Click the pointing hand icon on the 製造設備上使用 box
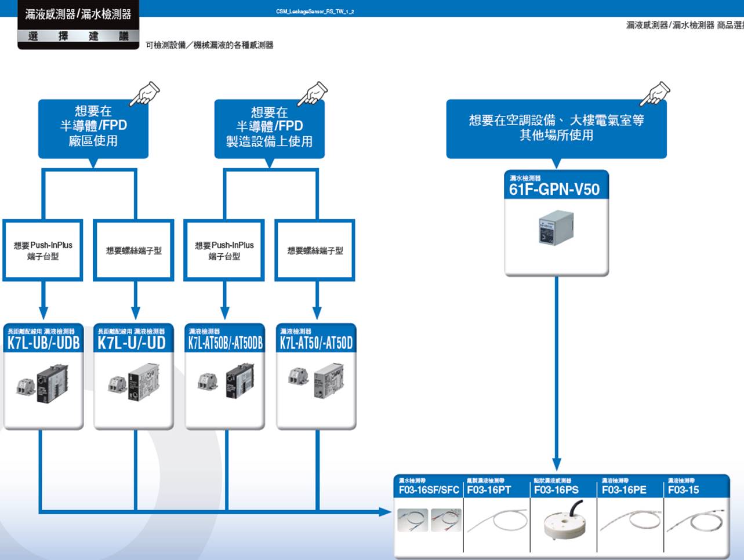744x560 pixels. click(313, 94)
